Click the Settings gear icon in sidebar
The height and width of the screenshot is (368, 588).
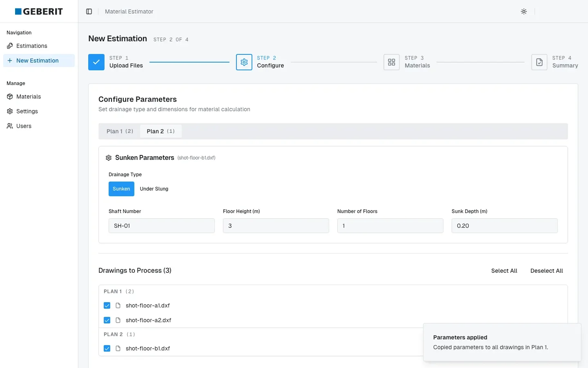(10, 111)
